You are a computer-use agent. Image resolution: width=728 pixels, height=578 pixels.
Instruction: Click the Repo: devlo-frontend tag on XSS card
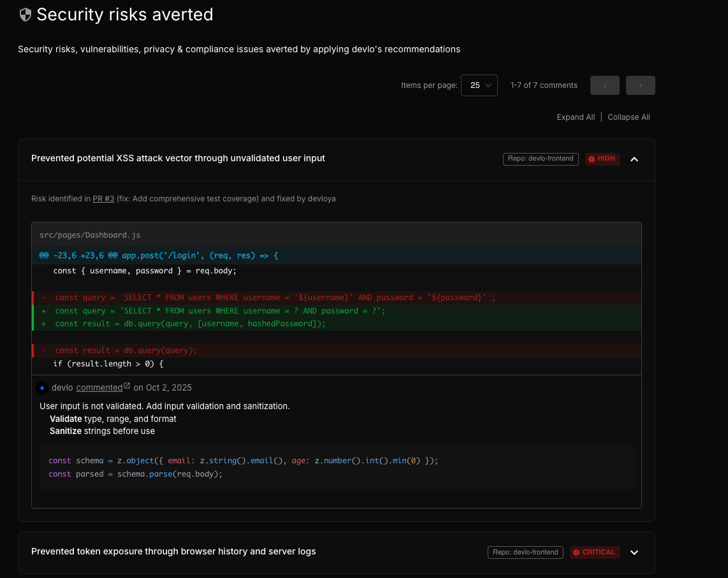tap(541, 159)
